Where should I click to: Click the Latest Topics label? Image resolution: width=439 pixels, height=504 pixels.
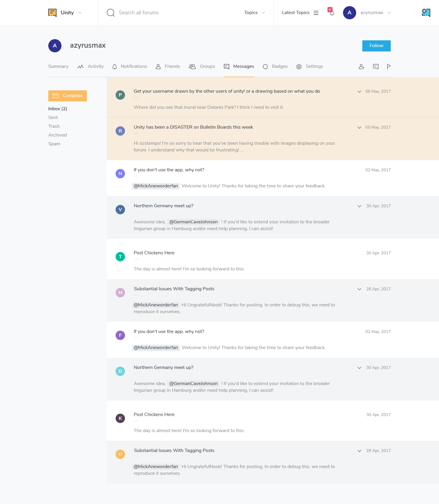(296, 13)
